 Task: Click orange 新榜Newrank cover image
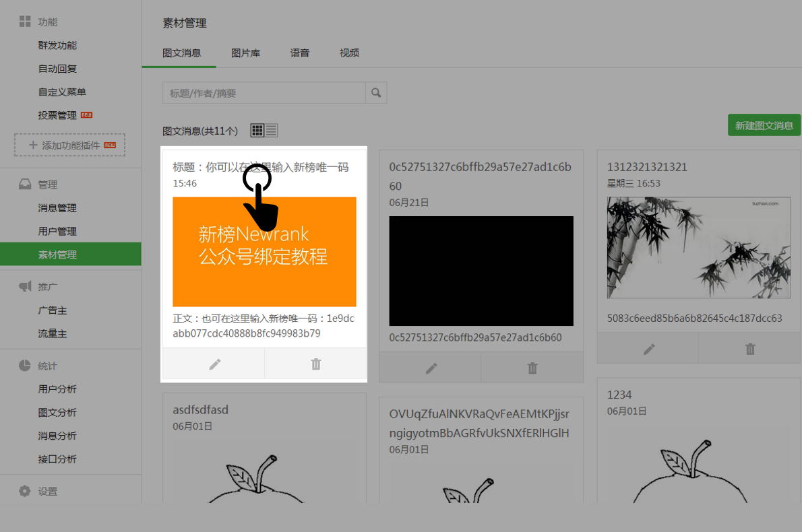point(264,252)
